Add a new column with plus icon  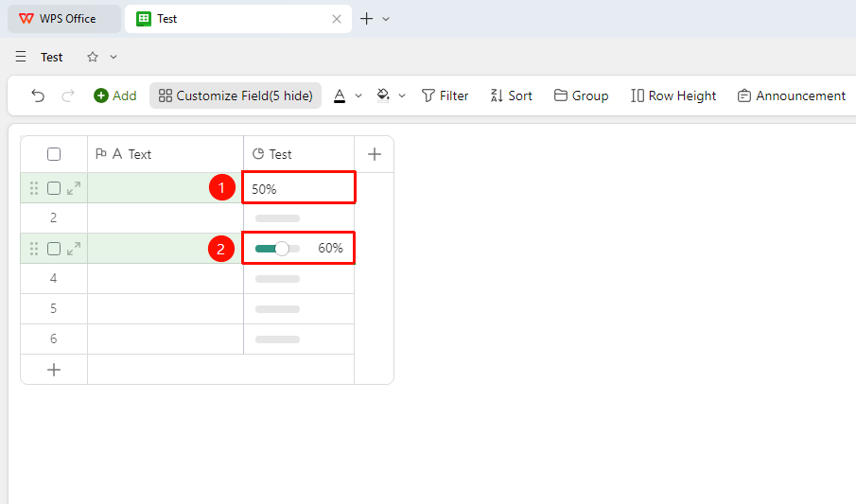(375, 154)
